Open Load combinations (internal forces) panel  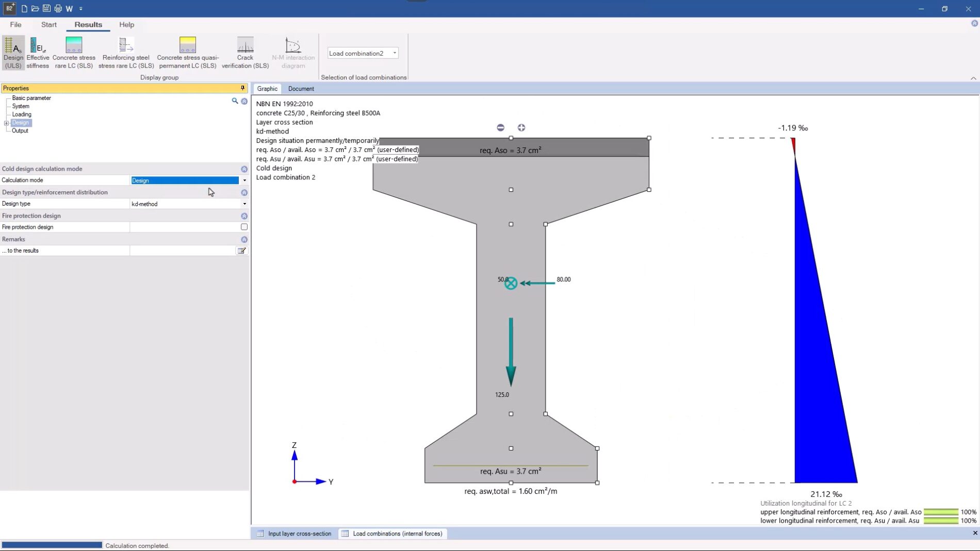[x=397, y=533]
